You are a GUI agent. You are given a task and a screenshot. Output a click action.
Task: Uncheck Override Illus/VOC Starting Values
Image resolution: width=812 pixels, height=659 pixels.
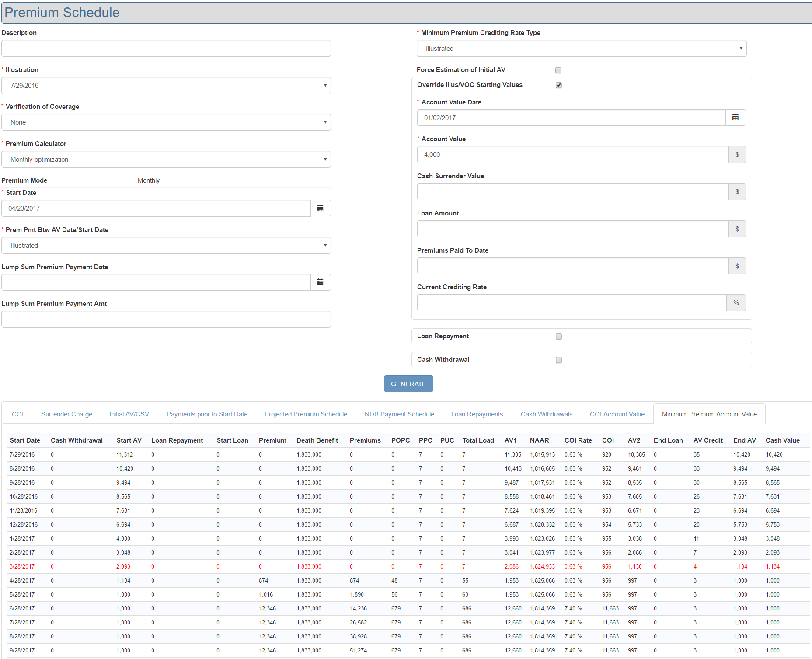(x=558, y=85)
